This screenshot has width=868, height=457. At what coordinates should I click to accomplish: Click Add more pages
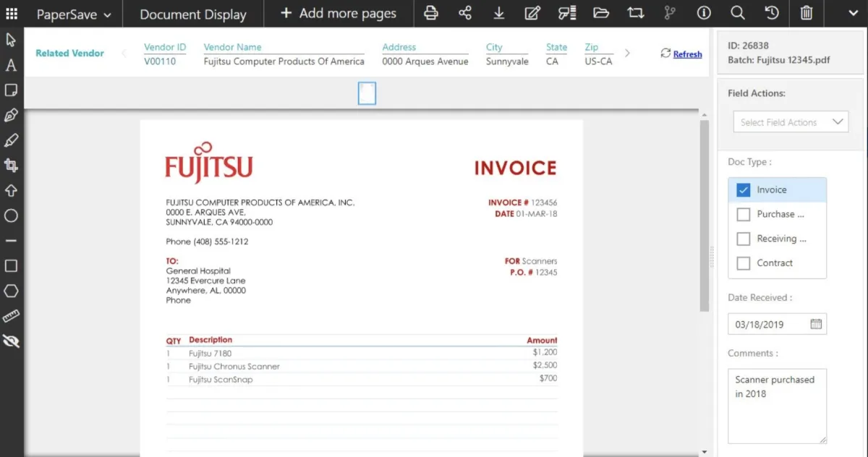(338, 14)
